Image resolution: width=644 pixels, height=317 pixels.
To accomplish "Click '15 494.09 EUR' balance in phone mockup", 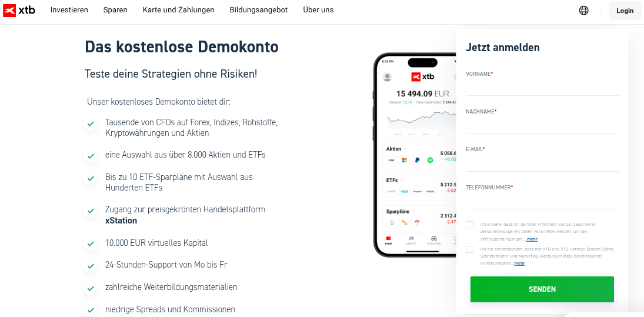I will (423, 94).
